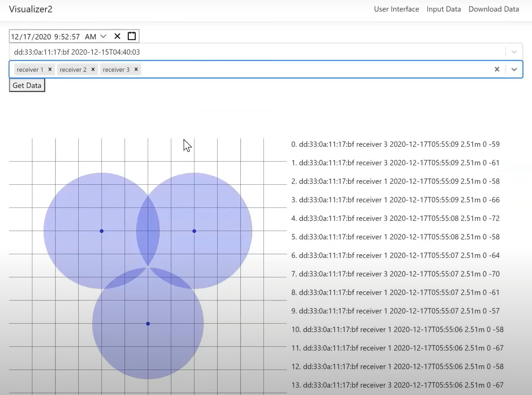Viewport: 532px width, 395px height.
Task: Open Download Data page
Action: click(x=494, y=9)
